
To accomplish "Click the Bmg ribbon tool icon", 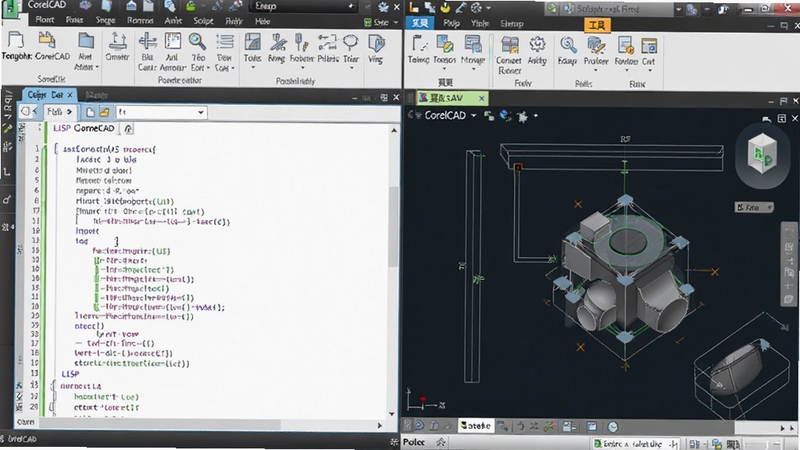I will pos(278,42).
